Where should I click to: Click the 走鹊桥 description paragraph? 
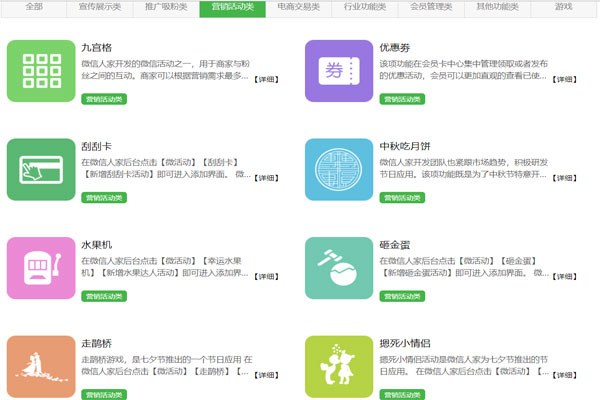167,365
